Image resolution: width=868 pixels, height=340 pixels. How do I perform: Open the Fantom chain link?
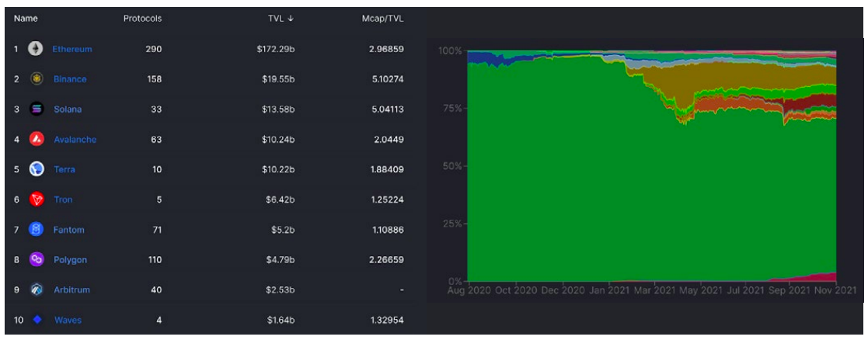(x=69, y=230)
